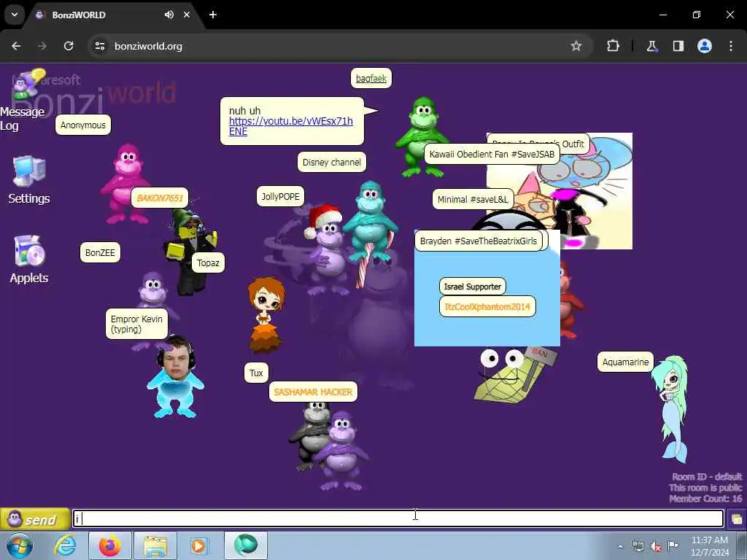Open the browser profile menu
Viewport: 747px width, 560px height.
pyautogui.click(x=704, y=46)
